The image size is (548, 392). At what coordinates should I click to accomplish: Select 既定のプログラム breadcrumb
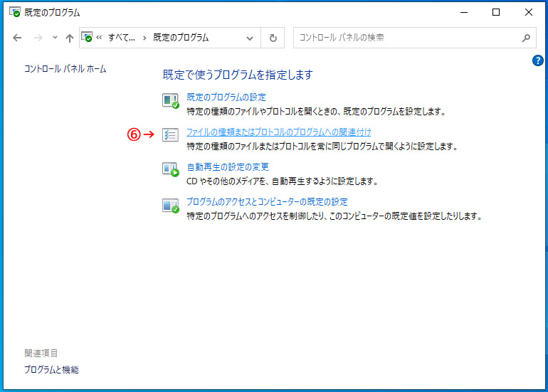181,38
